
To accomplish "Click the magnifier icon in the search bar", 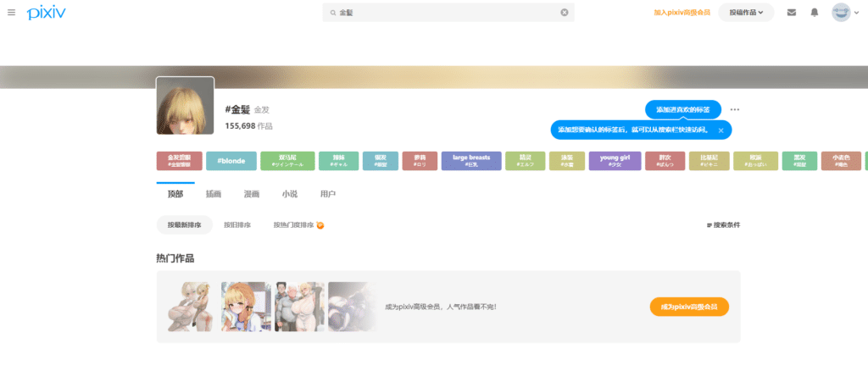I will coord(332,12).
